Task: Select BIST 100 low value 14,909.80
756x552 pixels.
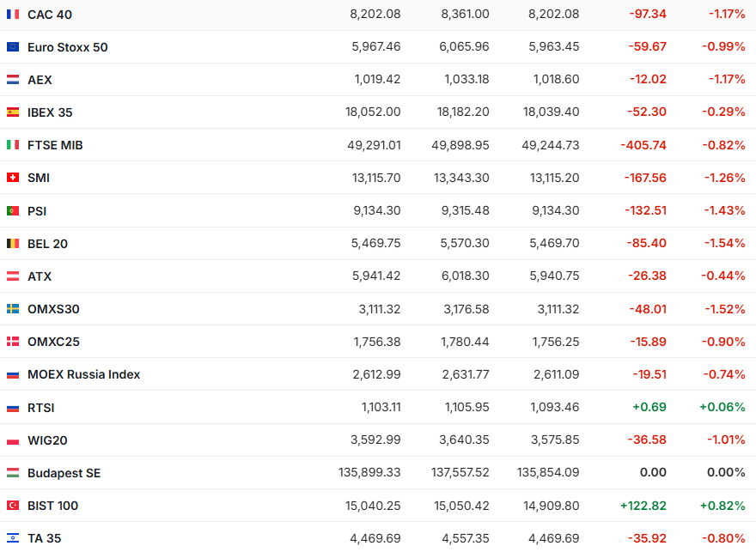Action: (551, 506)
